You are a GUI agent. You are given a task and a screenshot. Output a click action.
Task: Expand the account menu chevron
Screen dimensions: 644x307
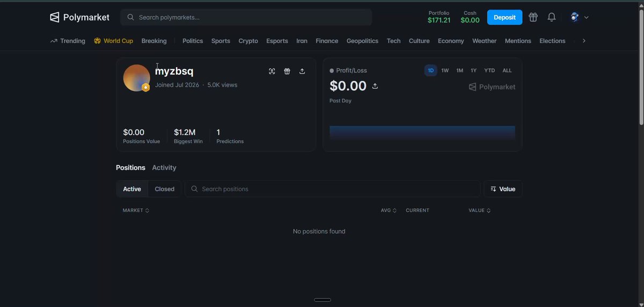(x=586, y=17)
